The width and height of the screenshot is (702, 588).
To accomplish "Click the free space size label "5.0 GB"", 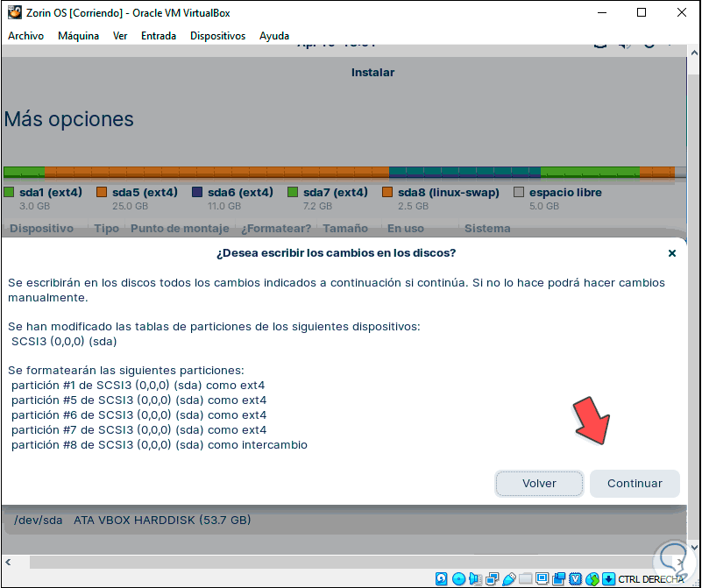I will point(544,206).
